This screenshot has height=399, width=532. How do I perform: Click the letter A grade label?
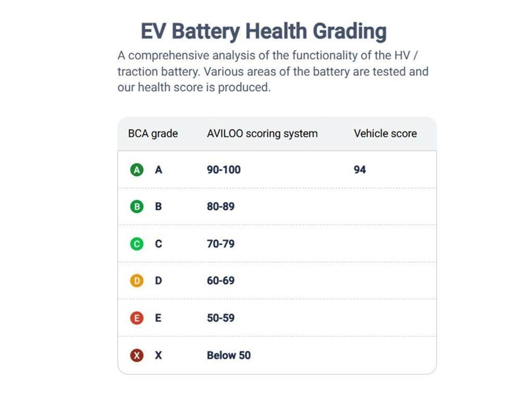pyautogui.click(x=158, y=170)
